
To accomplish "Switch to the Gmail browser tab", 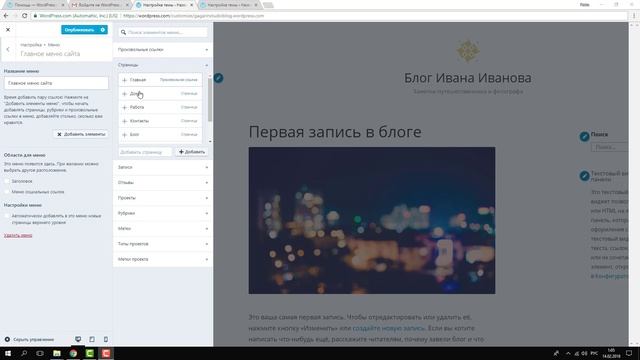I will coord(99,5).
